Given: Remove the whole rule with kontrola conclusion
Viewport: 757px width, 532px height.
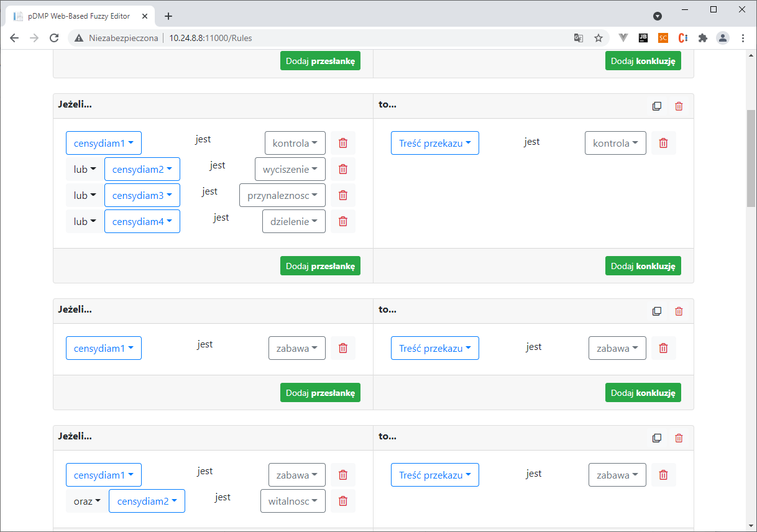Looking at the screenshot, I should tap(679, 106).
